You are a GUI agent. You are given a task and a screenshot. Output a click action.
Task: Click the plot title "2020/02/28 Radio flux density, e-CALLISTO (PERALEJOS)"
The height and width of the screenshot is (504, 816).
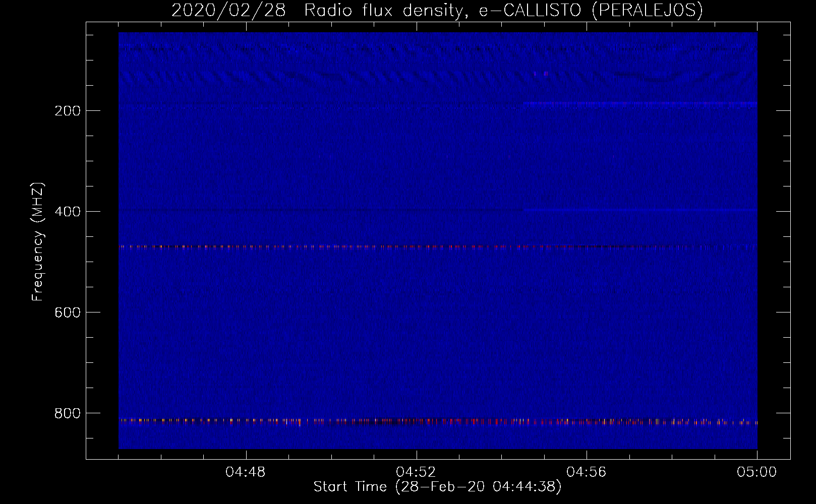point(437,10)
